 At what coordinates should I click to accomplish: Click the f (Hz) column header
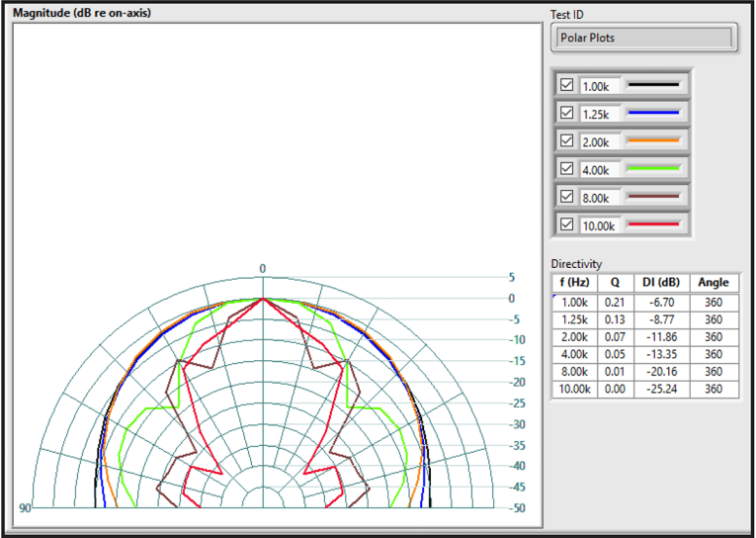coord(573,282)
